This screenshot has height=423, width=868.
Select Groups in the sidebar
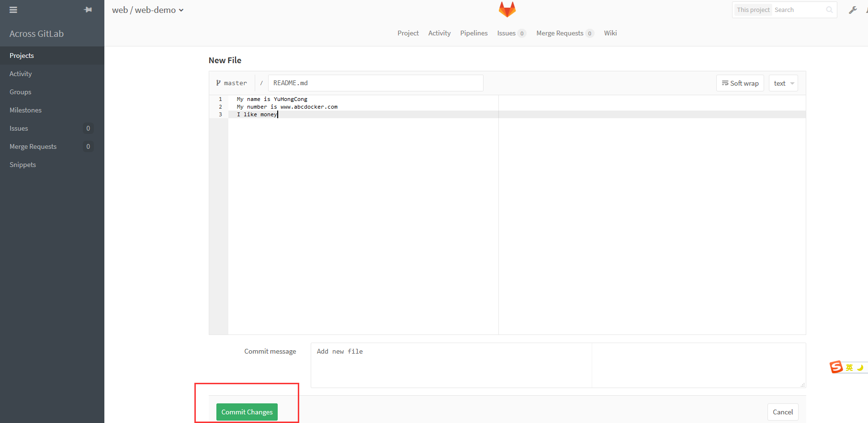[52, 92]
